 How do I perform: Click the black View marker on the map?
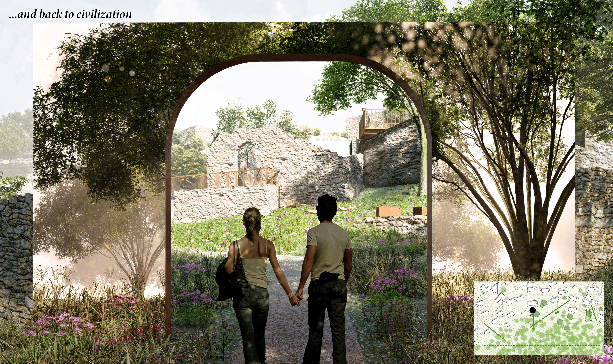click(533, 310)
